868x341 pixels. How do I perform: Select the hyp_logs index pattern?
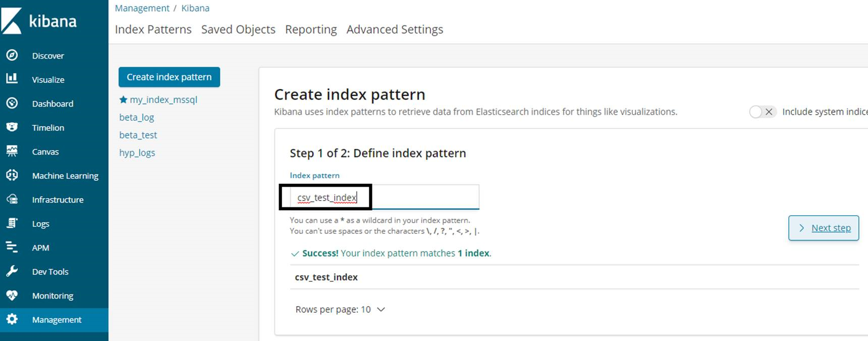click(x=137, y=153)
